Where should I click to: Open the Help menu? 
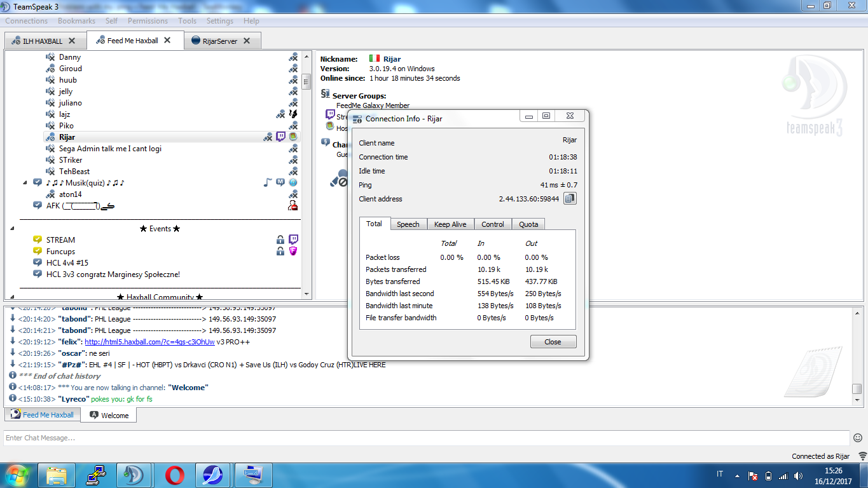(x=251, y=21)
